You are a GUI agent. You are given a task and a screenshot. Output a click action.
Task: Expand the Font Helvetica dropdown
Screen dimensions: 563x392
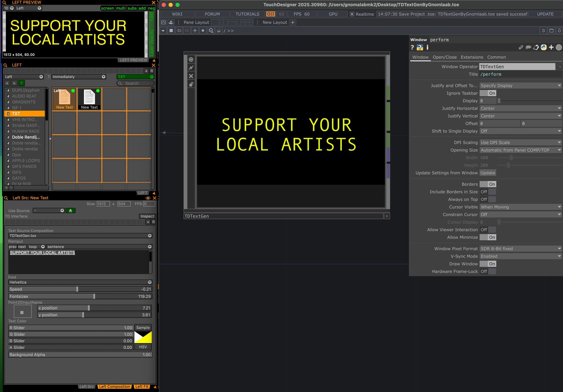[x=80, y=282]
